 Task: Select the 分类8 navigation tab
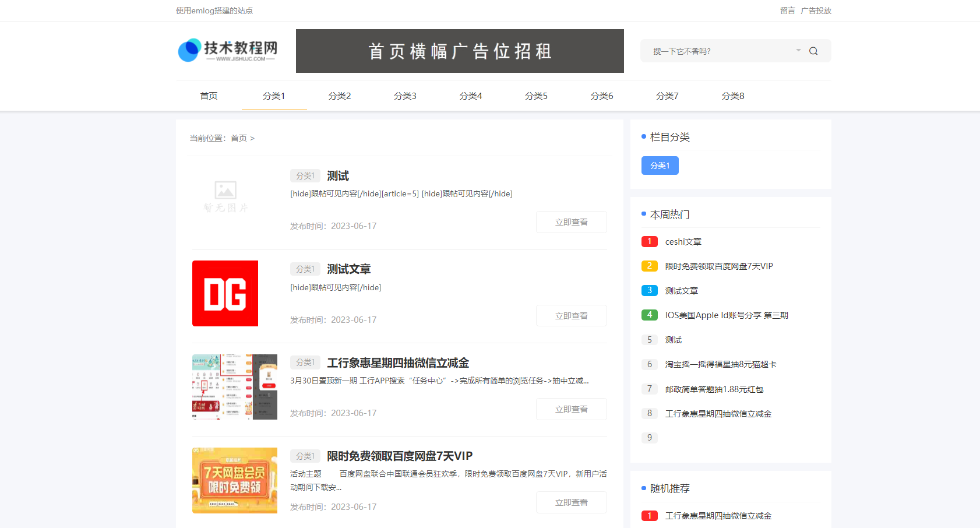point(732,96)
